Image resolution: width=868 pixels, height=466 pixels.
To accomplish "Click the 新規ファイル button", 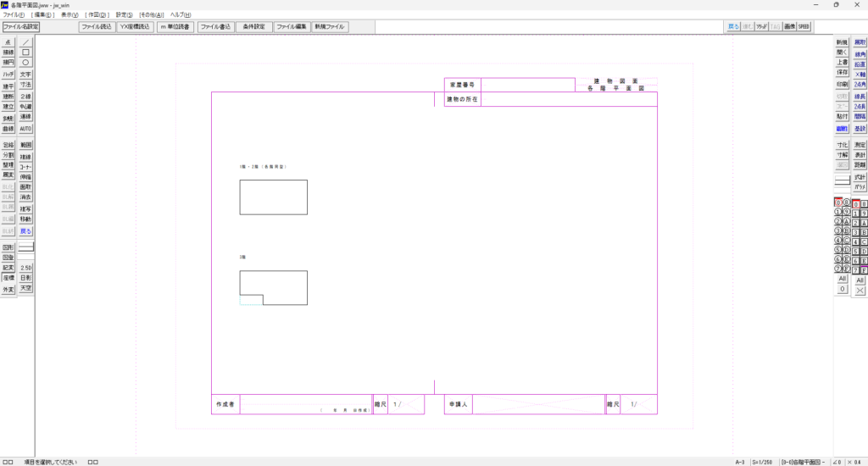I will (x=330, y=26).
